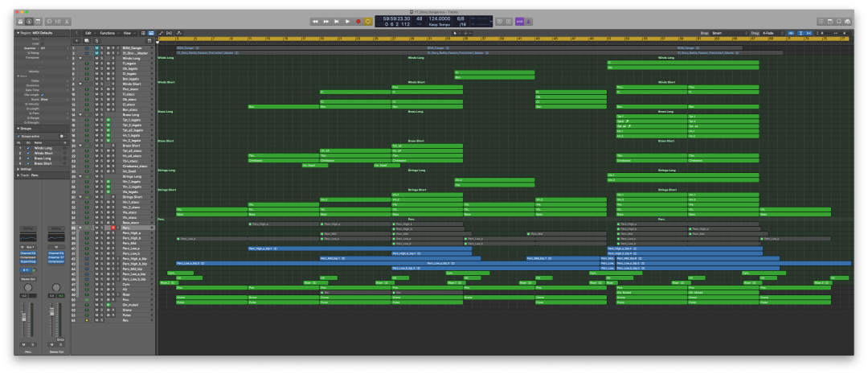Viewport: 868px width, 374px height.
Task: Open the Setting button on Perc. channel strip
Action: pos(27,228)
